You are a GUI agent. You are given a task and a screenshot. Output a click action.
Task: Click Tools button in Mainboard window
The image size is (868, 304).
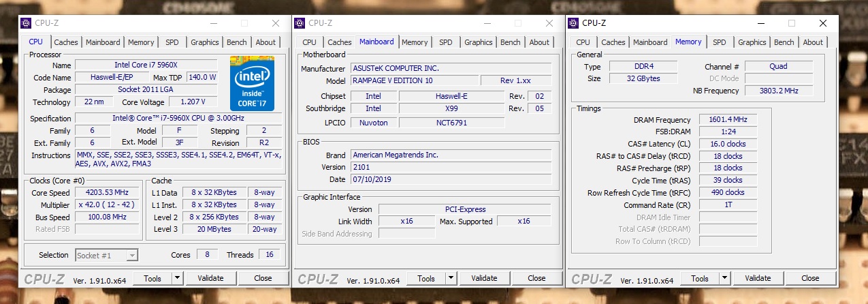426,278
